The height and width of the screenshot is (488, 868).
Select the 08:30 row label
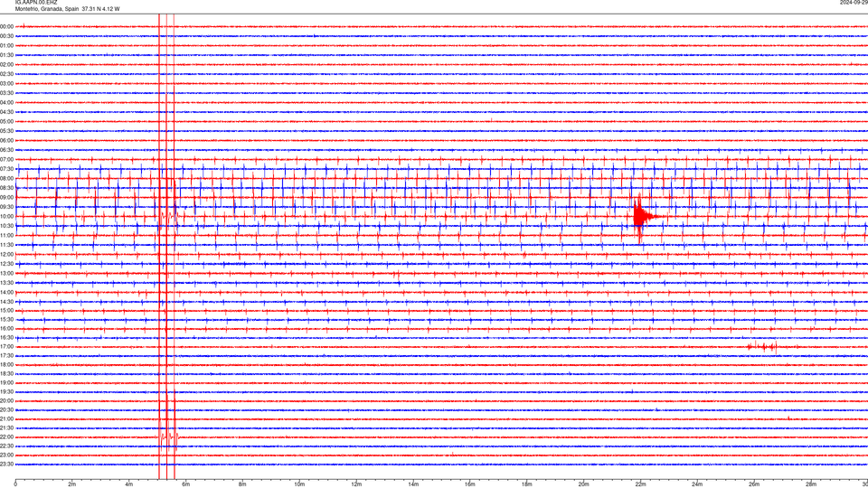[x=6, y=188]
